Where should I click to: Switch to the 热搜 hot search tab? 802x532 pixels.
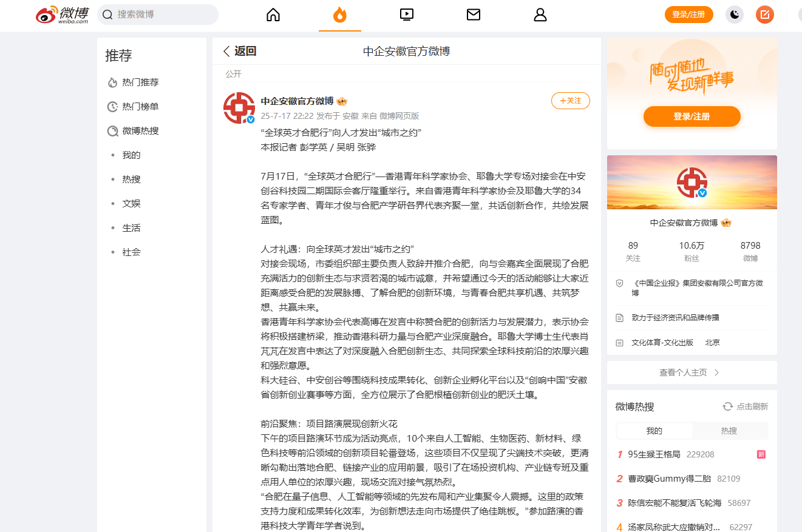coord(729,431)
